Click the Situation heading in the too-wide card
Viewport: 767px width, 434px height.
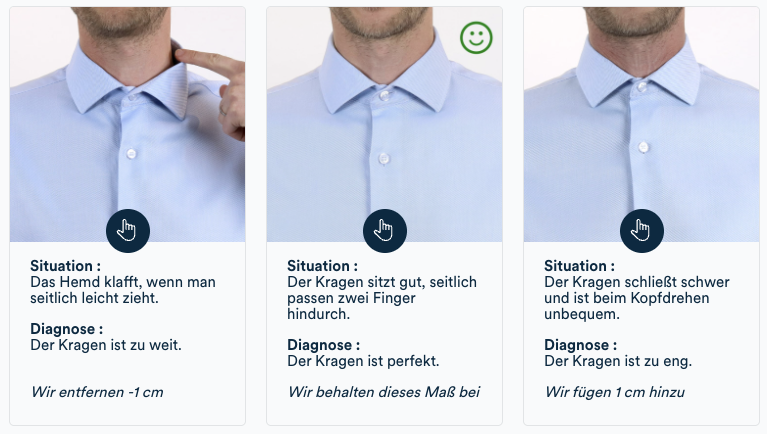click(66, 266)
